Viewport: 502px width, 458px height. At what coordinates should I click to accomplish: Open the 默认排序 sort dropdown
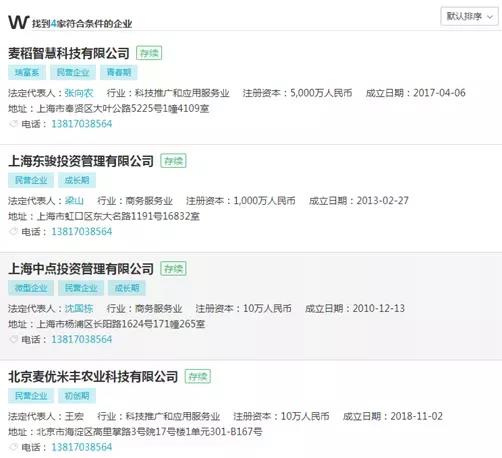(469, 16)
